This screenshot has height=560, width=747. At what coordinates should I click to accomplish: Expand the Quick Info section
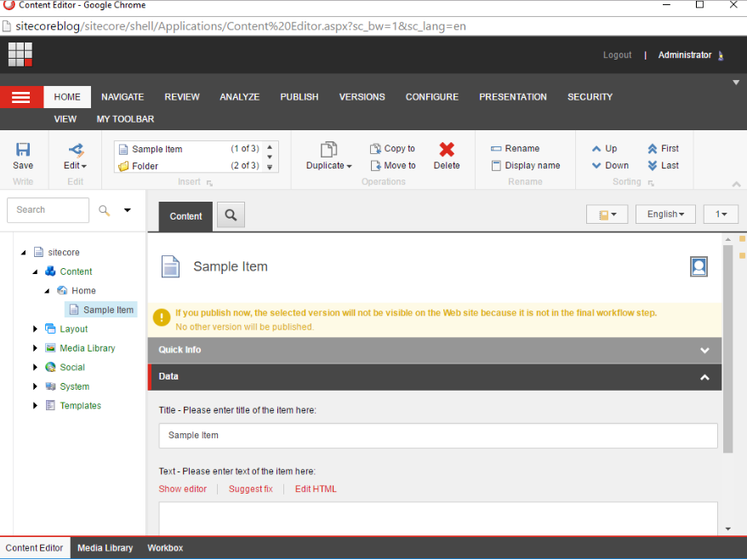click(435, 351)
